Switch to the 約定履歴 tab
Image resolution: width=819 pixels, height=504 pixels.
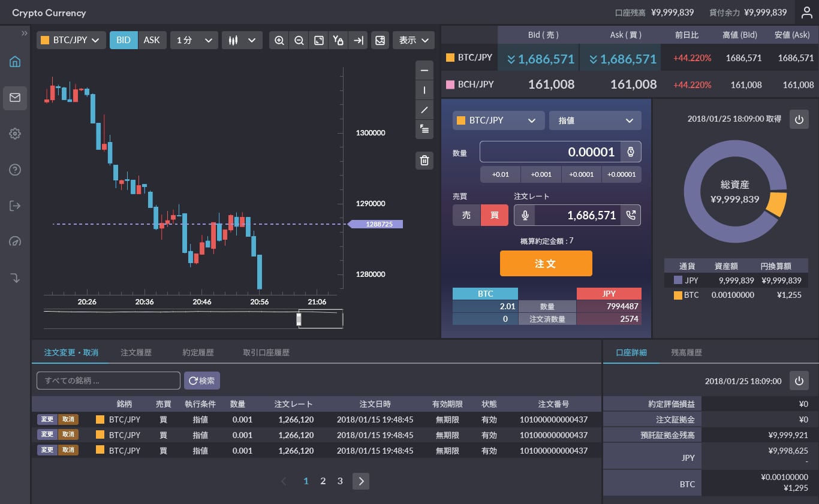coord(198,352)
